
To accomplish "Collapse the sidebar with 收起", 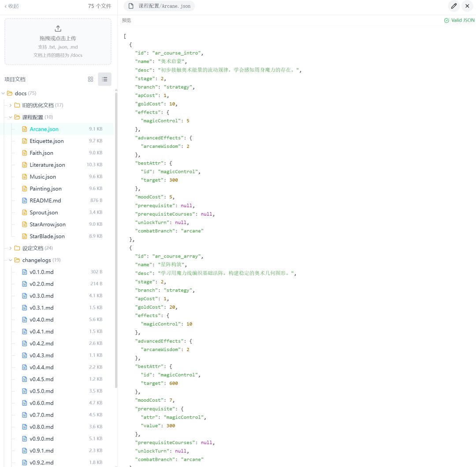I will (11, 6).
